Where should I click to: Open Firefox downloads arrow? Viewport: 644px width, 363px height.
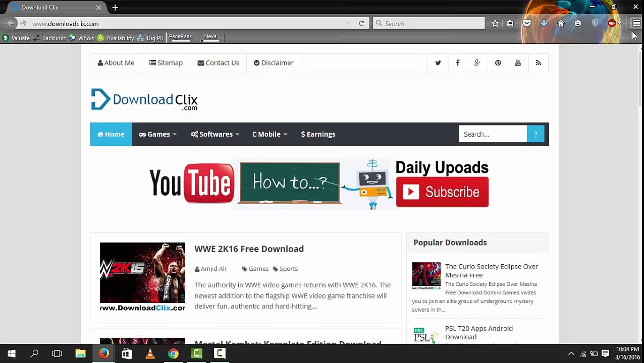tap(544, 24)
